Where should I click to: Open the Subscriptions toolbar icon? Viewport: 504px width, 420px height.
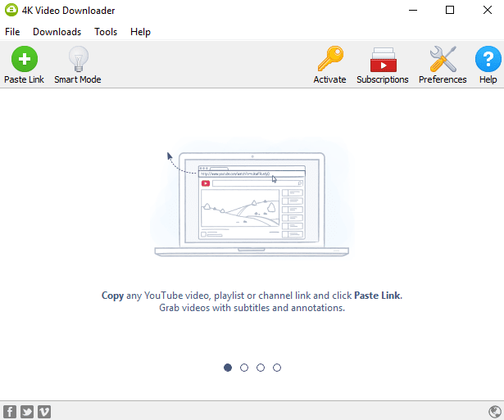click(383, 65)
